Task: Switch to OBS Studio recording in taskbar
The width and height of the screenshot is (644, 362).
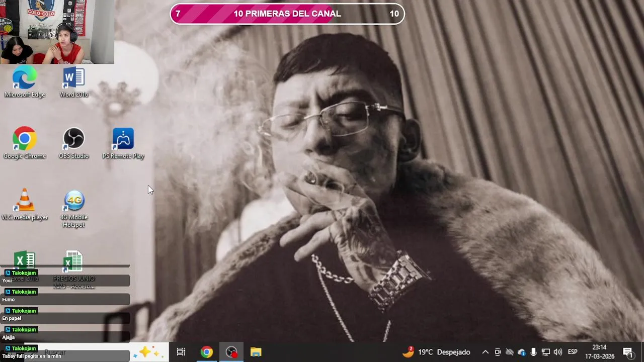Action: coord(231,352)
